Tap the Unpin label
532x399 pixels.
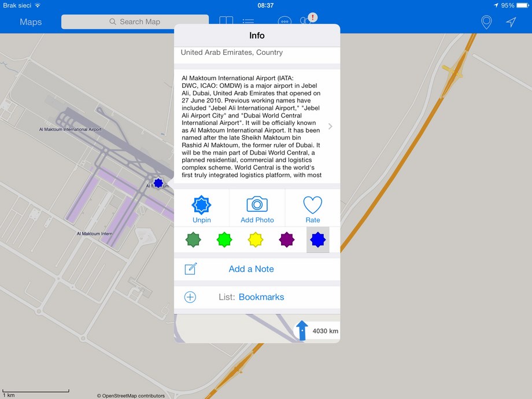click(202, 220)
